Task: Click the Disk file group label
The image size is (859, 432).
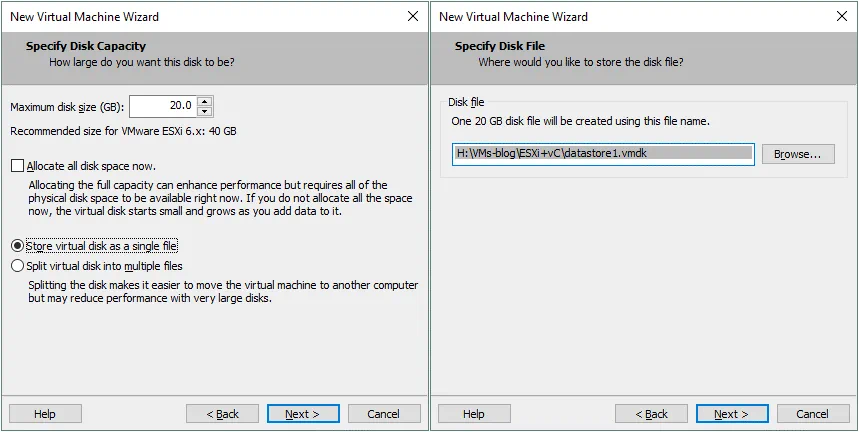Action: pyautogui.click(x=465, y=102)
